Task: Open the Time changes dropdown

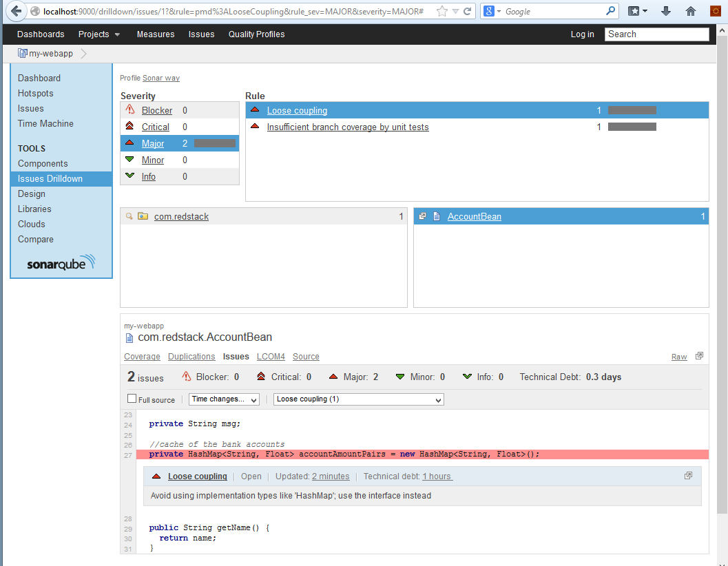Action: click(224, 399)
